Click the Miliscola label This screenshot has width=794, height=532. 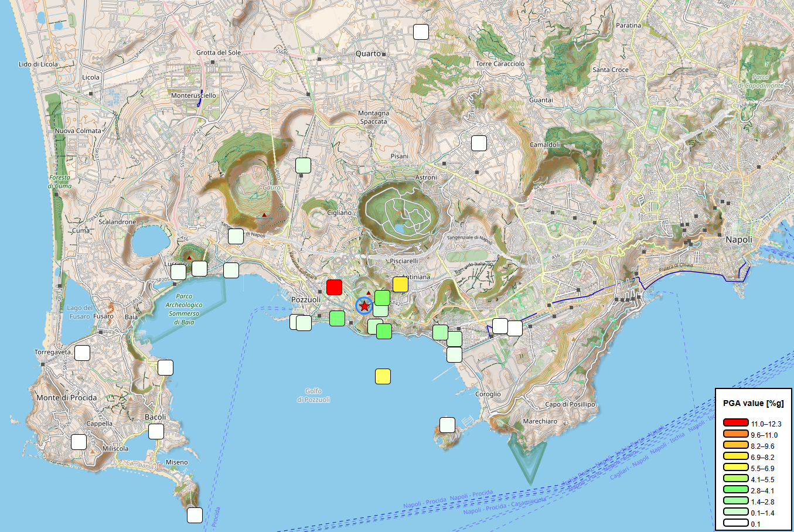(x=115, y=449)
